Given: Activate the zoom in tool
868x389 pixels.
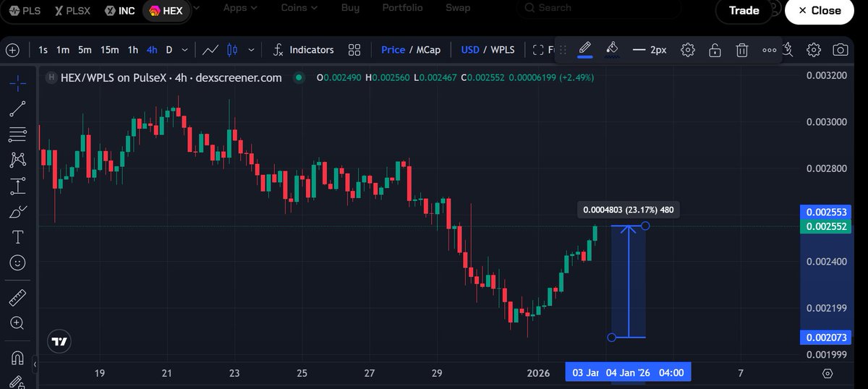Looking at the screenshot, I should 18,323.
